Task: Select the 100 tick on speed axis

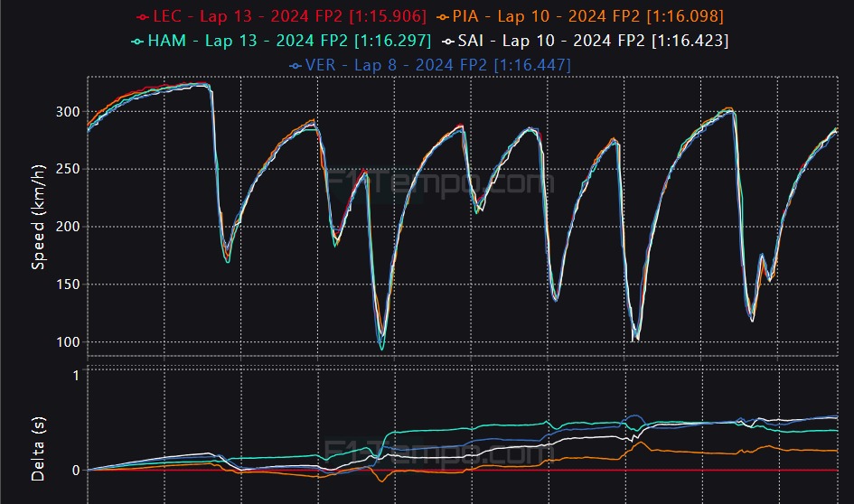Action: pyautogui.click(x=68, y=342)
